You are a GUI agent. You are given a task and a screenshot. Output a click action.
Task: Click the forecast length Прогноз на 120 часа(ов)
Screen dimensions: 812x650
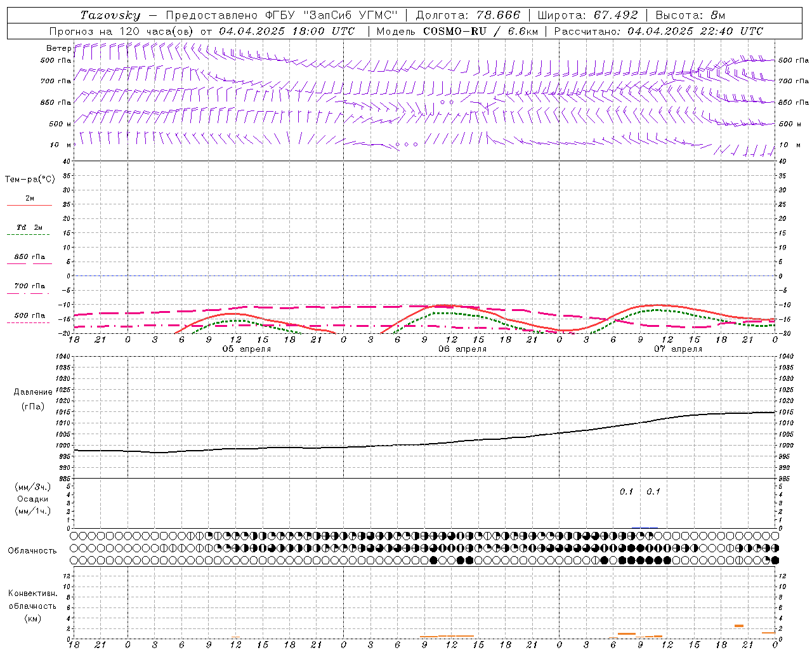[x=122, y=31]
